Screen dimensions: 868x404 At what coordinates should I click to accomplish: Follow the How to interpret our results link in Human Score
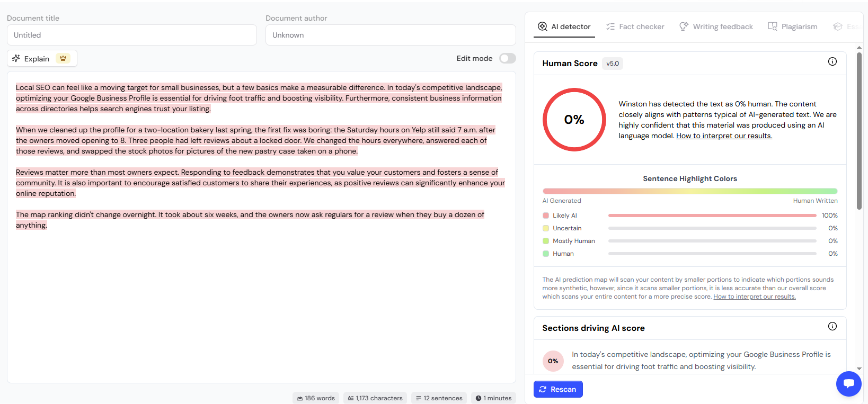coord(724,136)
